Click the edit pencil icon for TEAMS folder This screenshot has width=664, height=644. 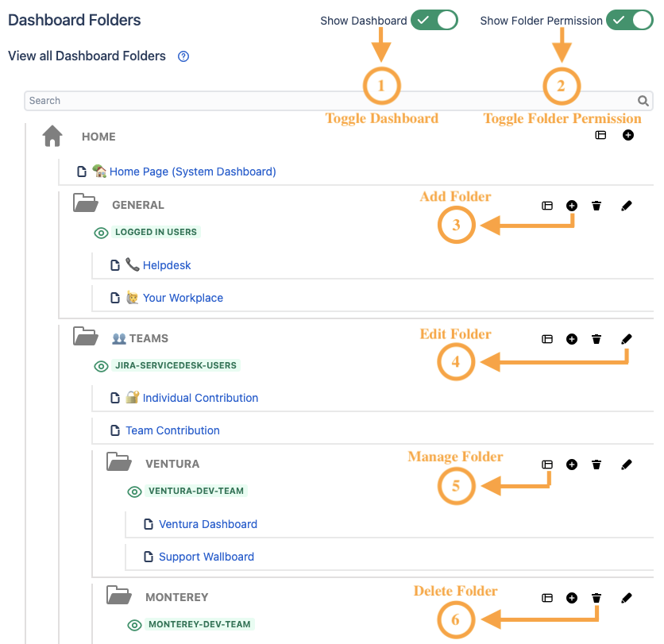pos(627,339)
